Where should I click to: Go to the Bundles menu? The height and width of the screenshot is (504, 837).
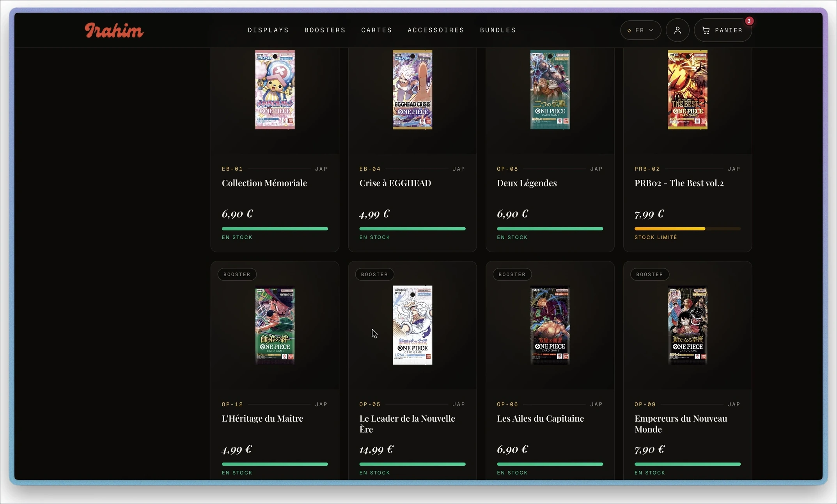498,30
